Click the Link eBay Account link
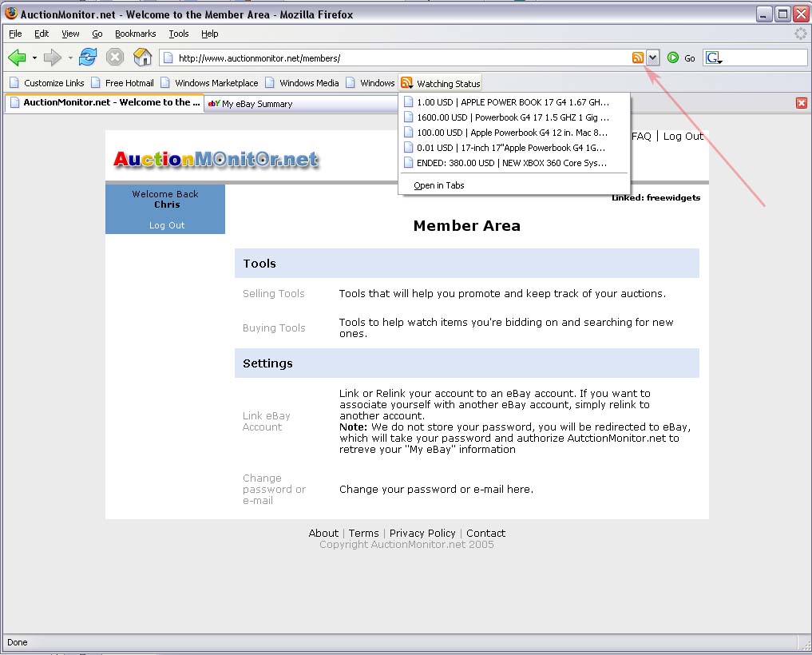This screenshot has width=812, height=655. (267, 421)
